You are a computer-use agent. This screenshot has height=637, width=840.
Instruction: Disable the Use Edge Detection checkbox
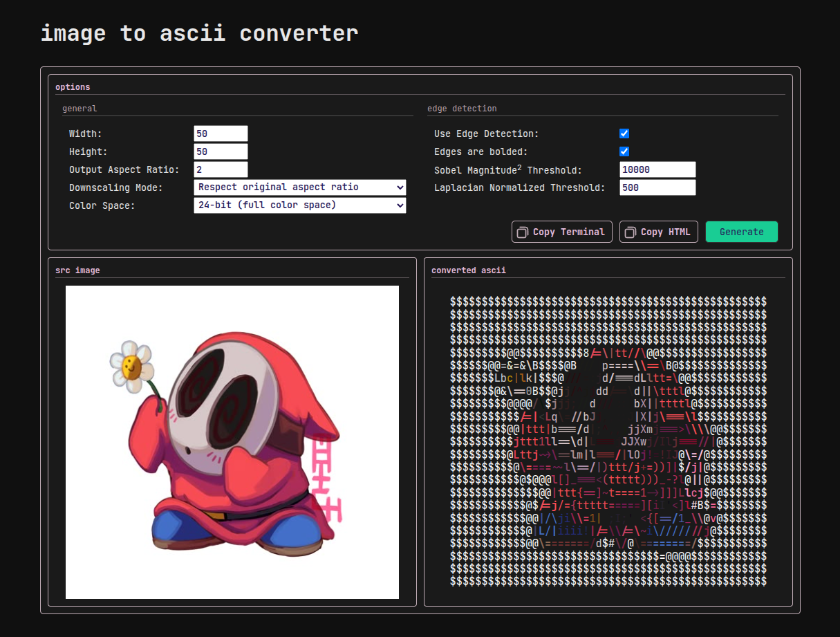(624, 133)
